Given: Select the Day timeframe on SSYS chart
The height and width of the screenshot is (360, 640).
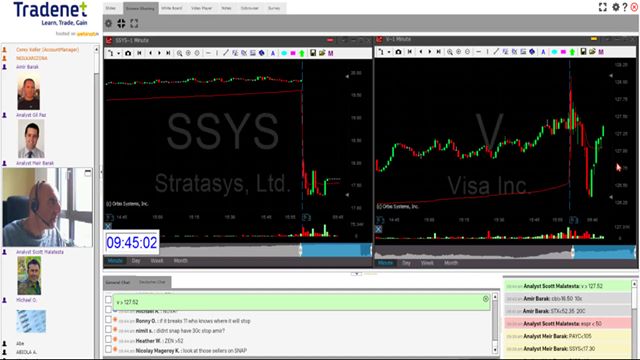Looking at the screenshot, I should click(x=136, y=261).
